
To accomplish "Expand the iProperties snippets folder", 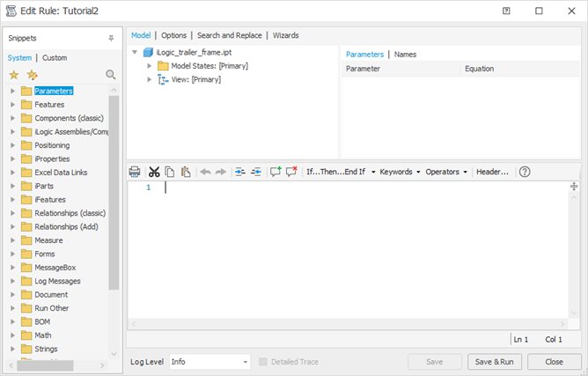I will click(x=12, y=159).
